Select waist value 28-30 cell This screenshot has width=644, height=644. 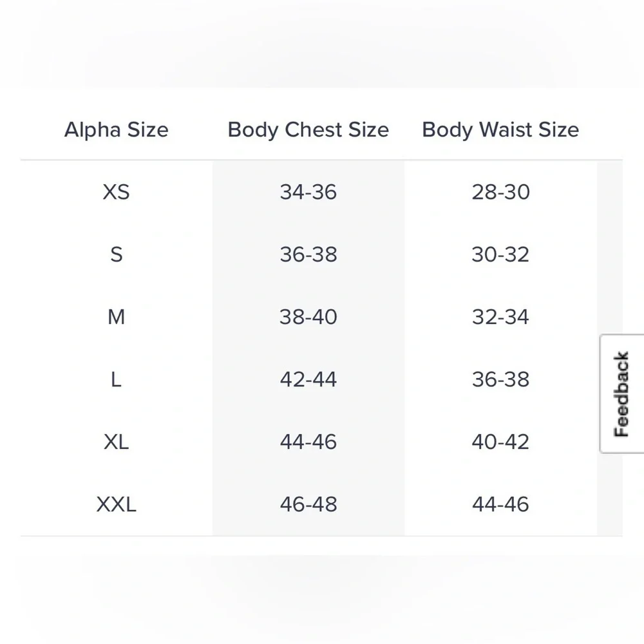[500, 192]
